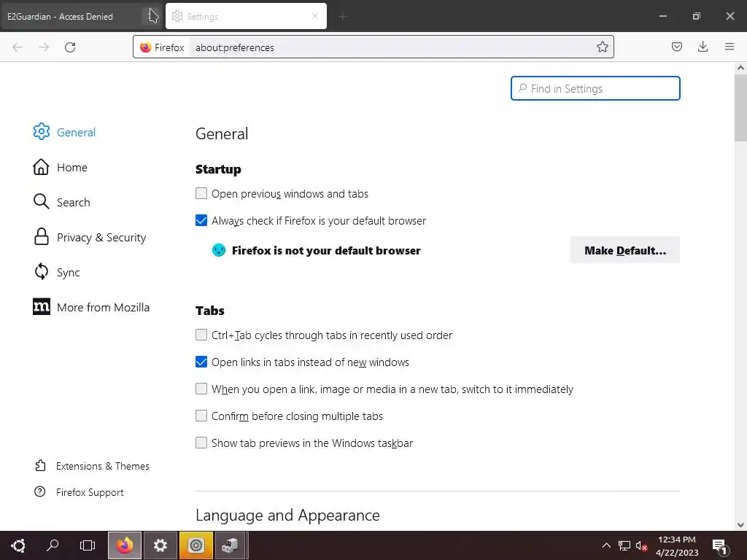The width and height of the screenshot is (747, 560).
Task: Click the General gear icon in sidebar
Action: coord(42,132)
